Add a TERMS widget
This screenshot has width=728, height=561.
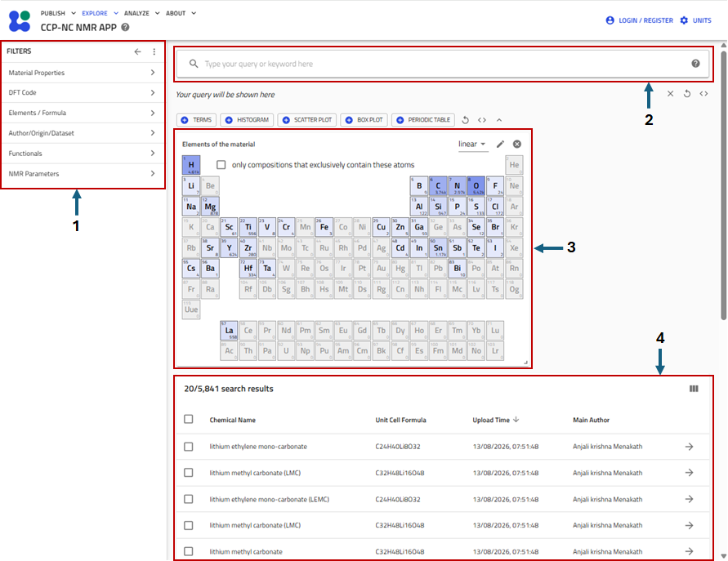(196, 120)
